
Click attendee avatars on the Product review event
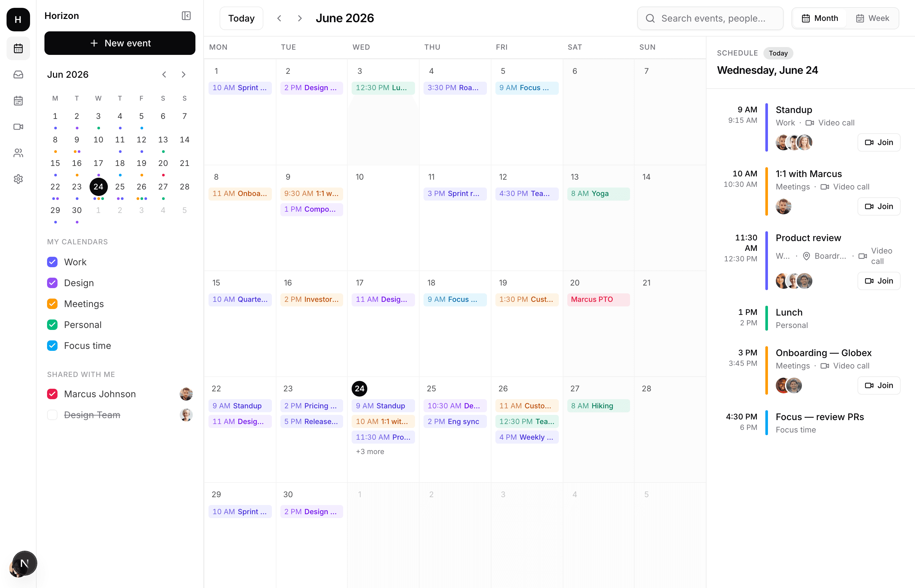794,281
